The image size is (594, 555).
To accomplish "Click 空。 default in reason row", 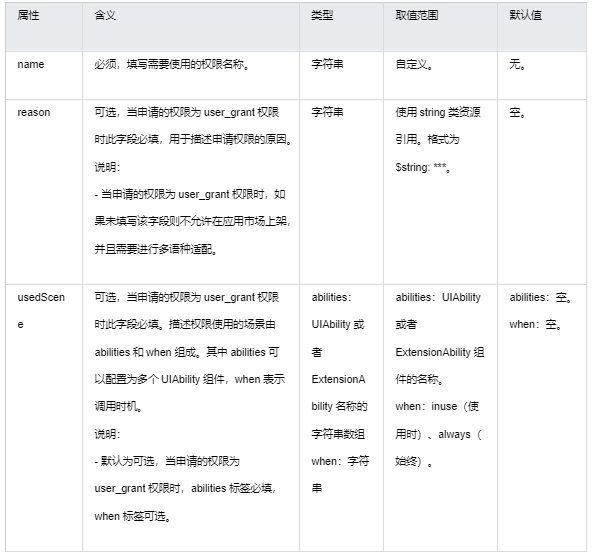I will pyautogui.click(x=517, y=113).
